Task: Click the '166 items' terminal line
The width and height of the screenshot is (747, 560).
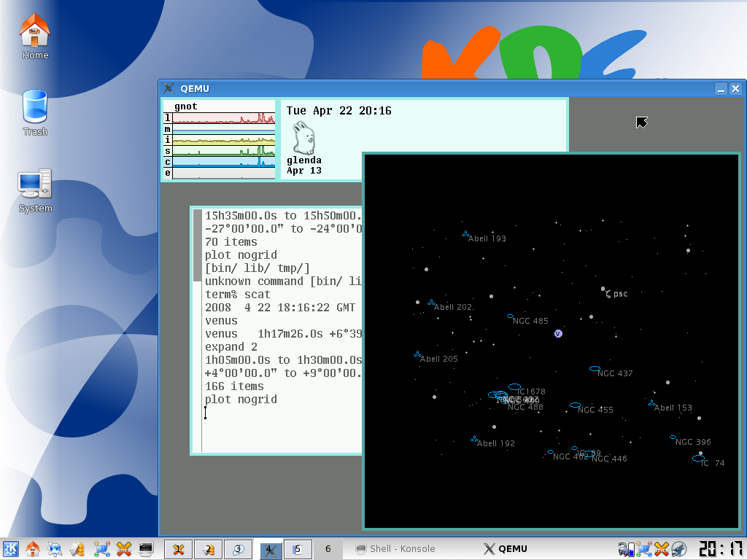Action: [x=234, y=386]
